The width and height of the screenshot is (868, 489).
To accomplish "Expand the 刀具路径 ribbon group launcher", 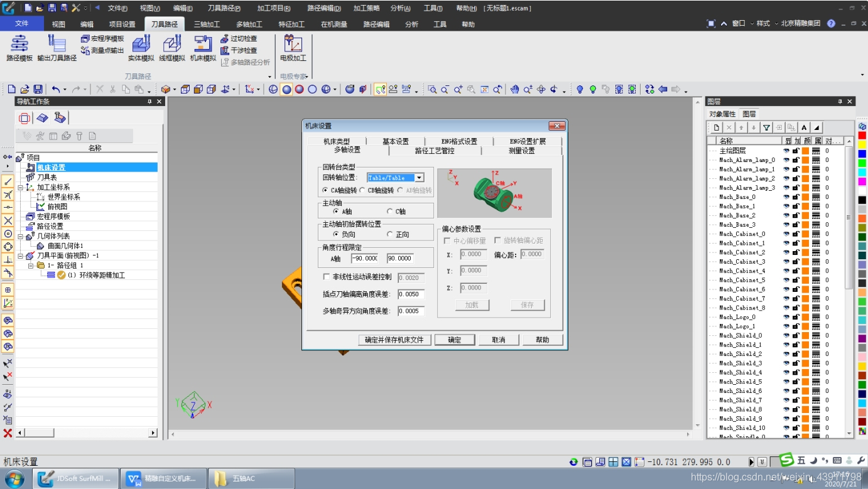I will coord(270,77).
